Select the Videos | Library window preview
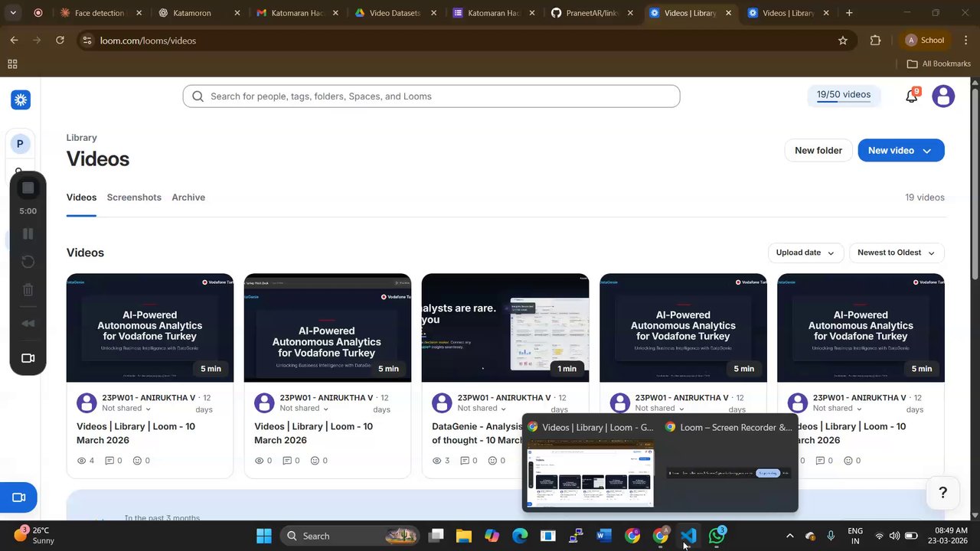Image resolution: width=980 pixels, height=551 pixels. (x=590, y=463)
